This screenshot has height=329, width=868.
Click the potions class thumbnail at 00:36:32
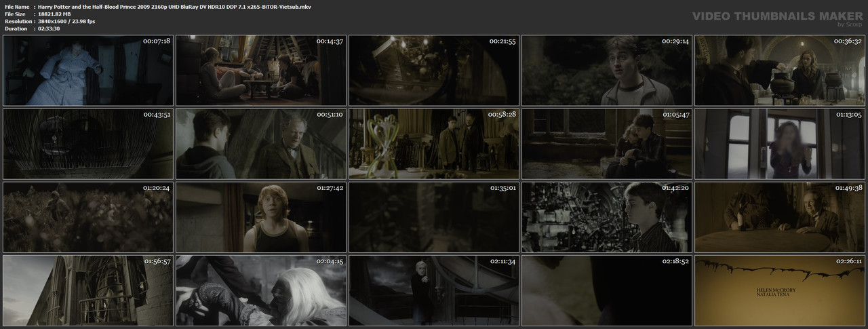click(x=780, y=71)
